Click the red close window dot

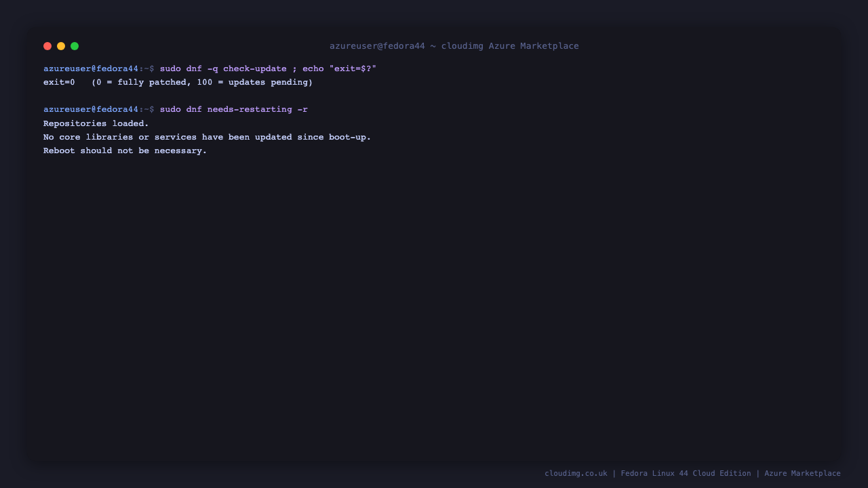point(47,46)
